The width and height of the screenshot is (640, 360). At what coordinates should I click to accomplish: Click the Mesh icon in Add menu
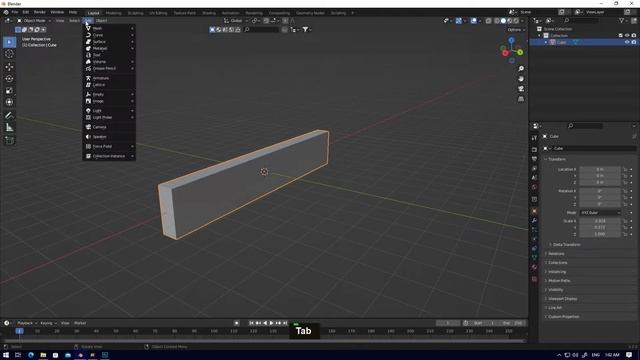point(88,28)
